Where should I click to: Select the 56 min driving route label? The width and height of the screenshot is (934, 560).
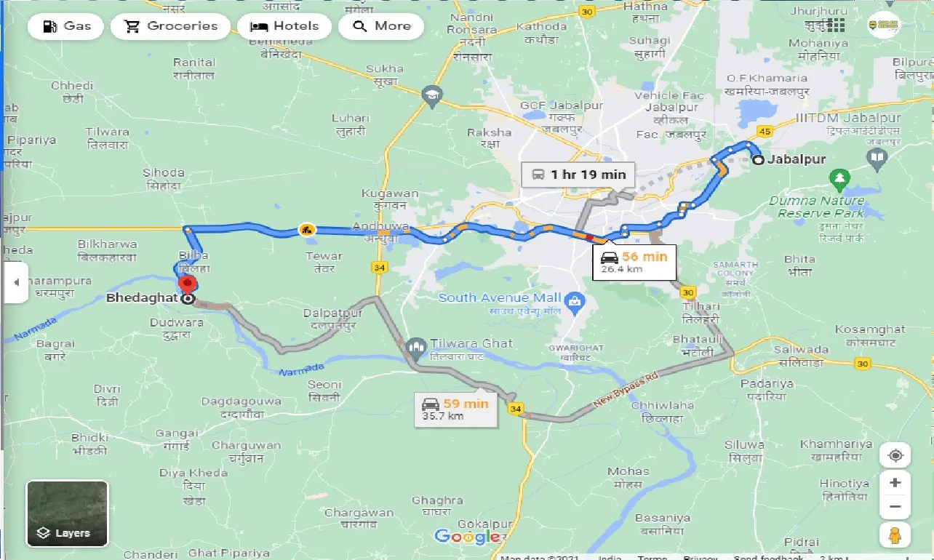(x=634, y=263)
